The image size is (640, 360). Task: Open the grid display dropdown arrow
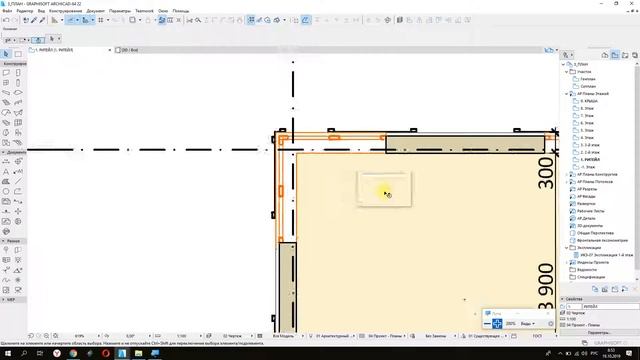pyautogui.click(x=108, y=20)
